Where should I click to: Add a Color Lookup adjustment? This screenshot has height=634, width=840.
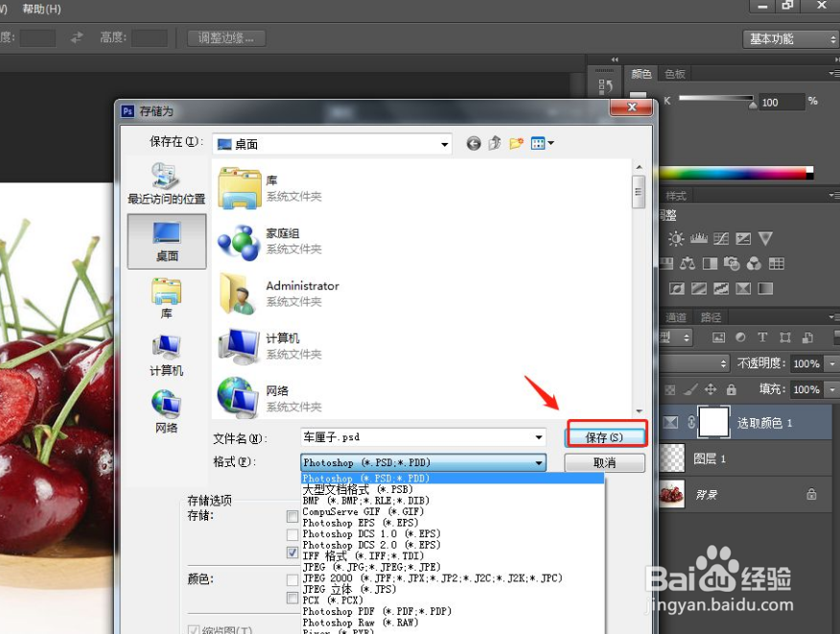(777, 263)
